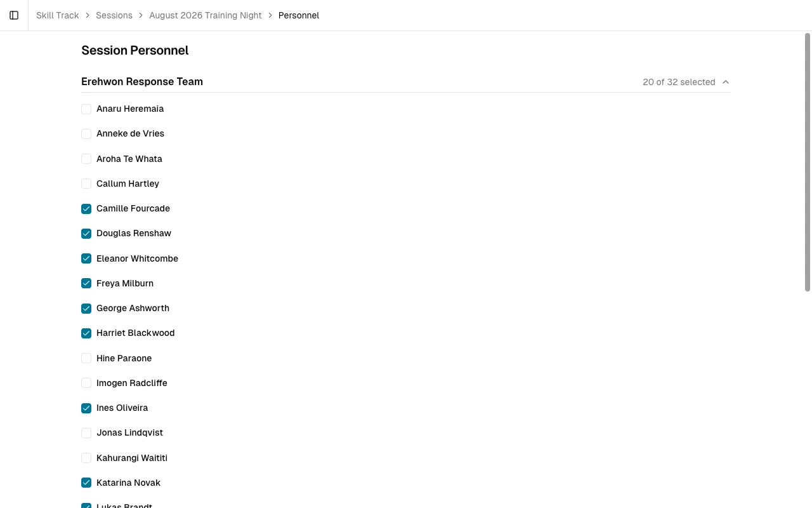The width and height of the screenshot is (812, 508).
Task: Check Kahurangi Waititi checkbox
Action: click(86, 458)
